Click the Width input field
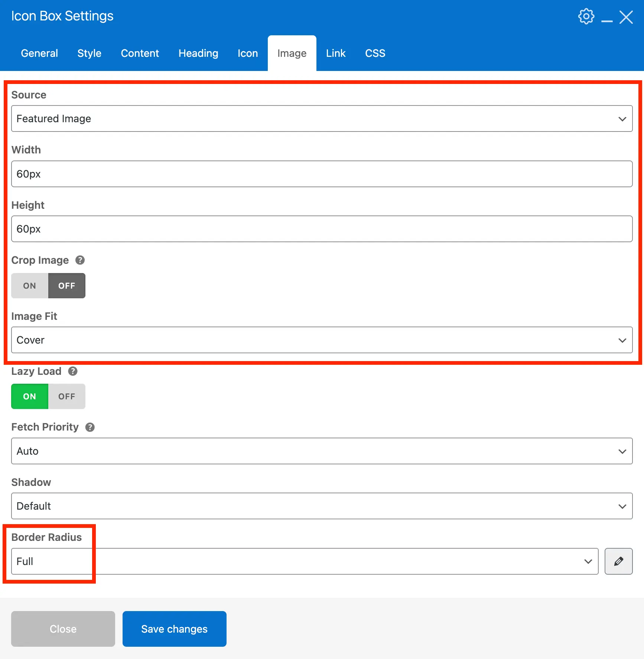644x659 pixels. (x=322, y=174)
